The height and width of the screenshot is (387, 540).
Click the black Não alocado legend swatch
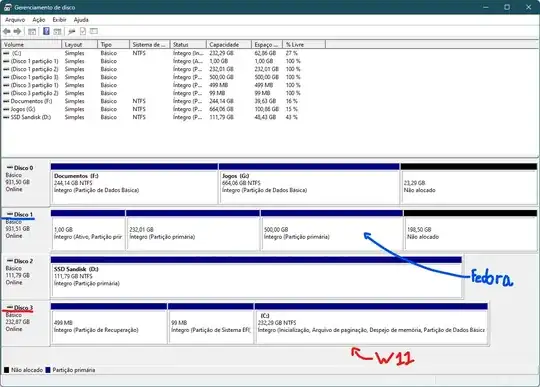(6, 370)
